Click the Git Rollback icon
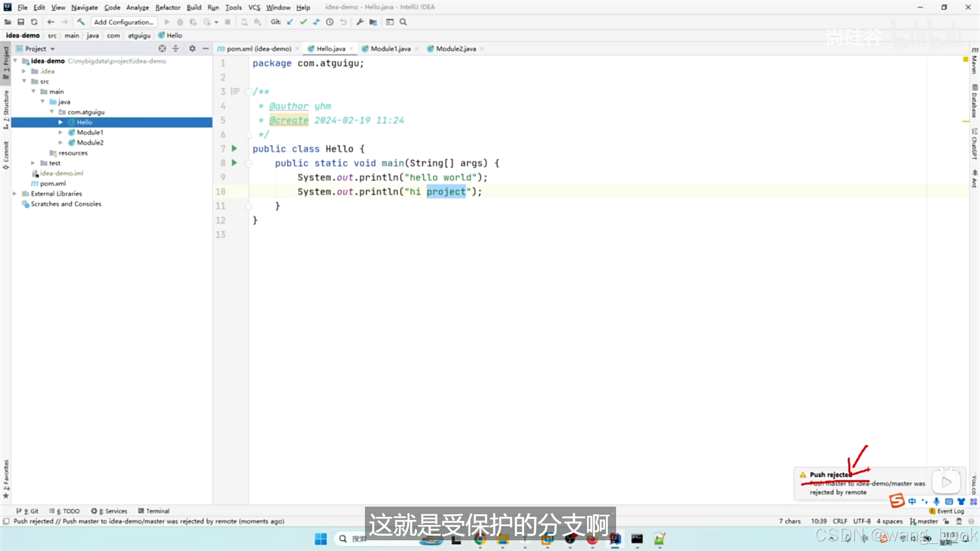The image size is (980, 551). click(x=344, y=22)
